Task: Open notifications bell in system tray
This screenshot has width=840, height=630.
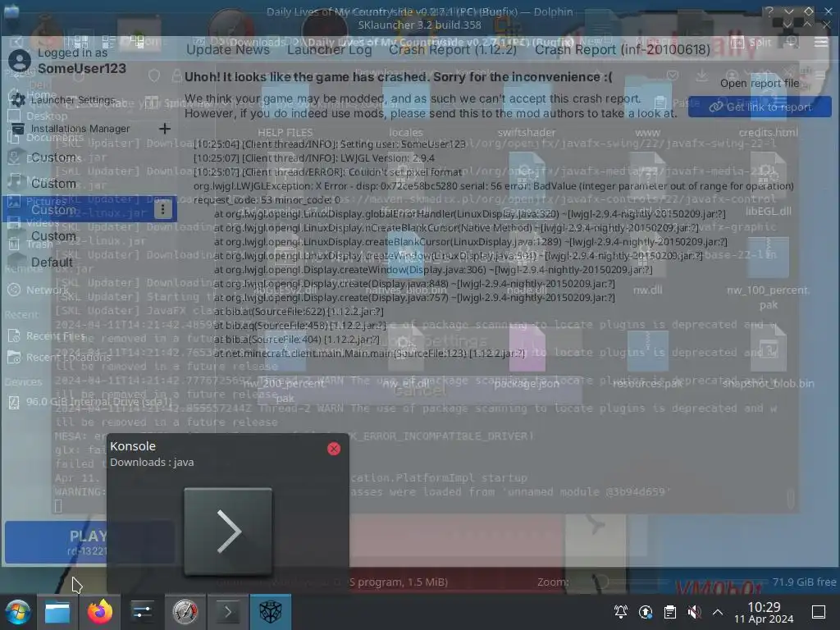Action: (621, 612)
